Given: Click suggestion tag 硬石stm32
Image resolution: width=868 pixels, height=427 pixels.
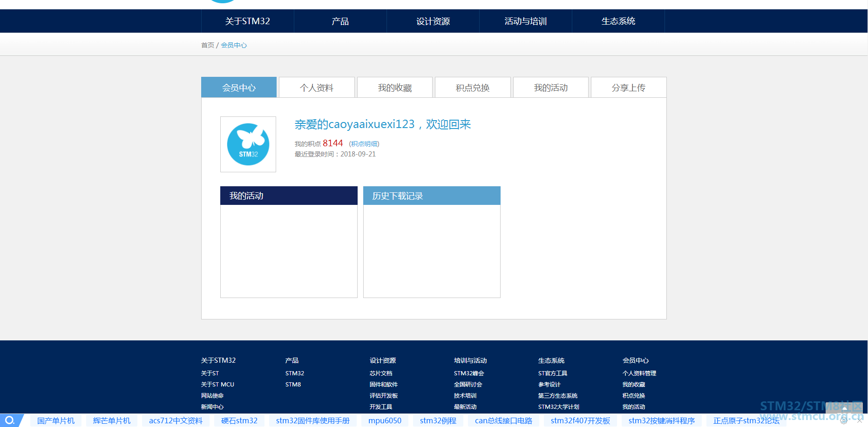Looking at the screenshot, I should [239, 421].
